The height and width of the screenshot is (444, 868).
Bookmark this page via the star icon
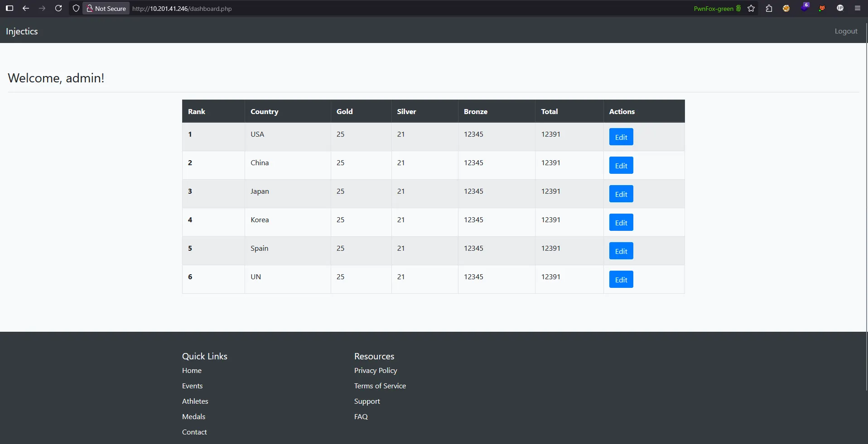point(751,8)
